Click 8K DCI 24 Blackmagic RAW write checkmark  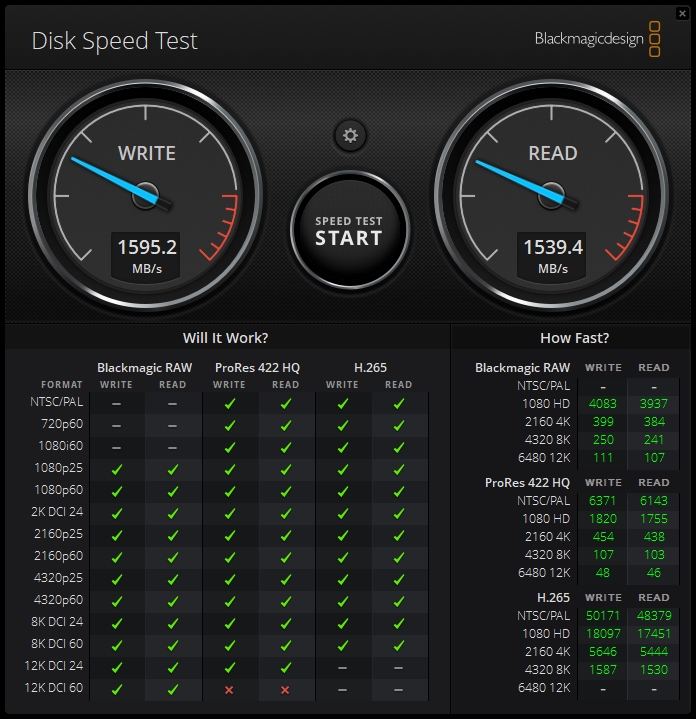(117, 623)
